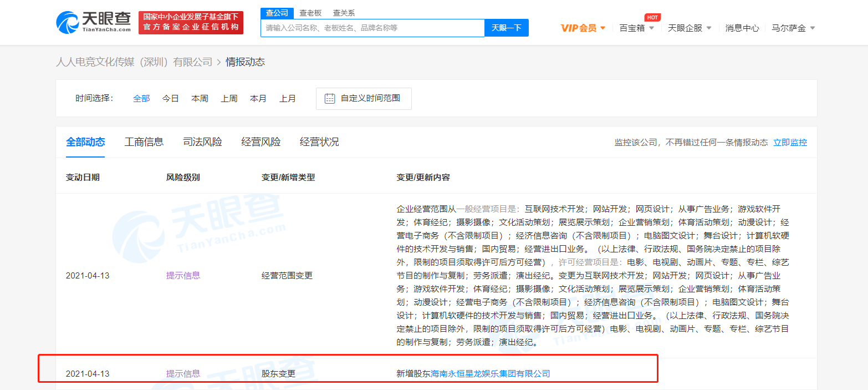Switch to the 司法风险 tab
Image resolution: width=868 pixels, height=390 pixels.
coord(202,142)
